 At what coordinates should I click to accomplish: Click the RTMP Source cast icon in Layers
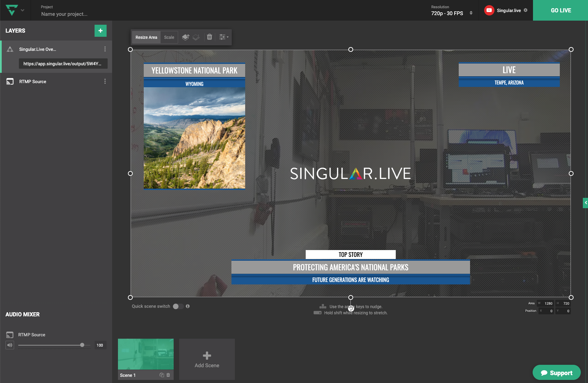10,81
